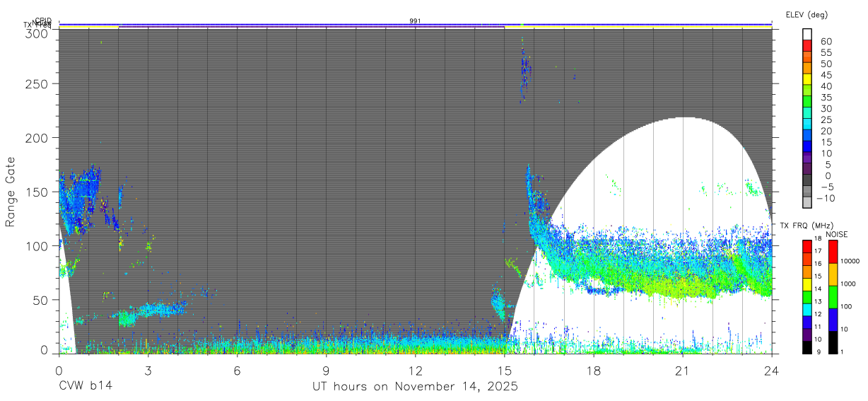Viewport: 868px width, 401px height.
Task: Click the '6' UT hour tick label
Action: (237, 370)
